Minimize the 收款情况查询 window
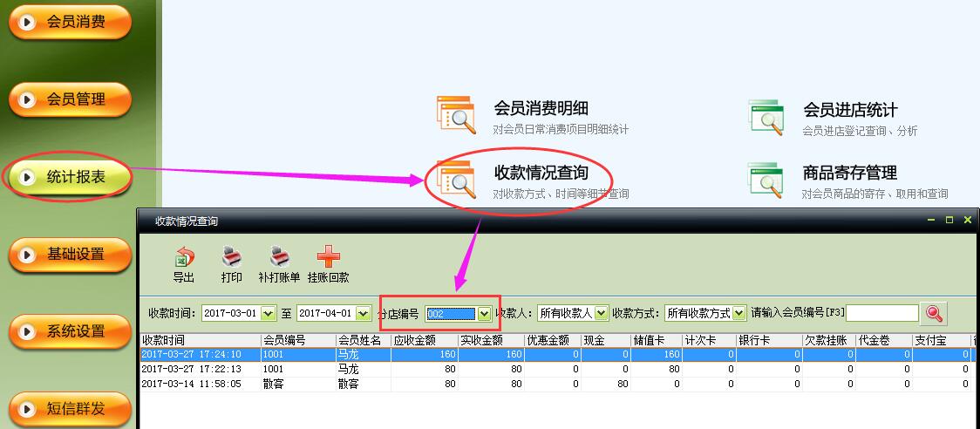The height and width of the screenshot is (429, 980). pos(931,220)
